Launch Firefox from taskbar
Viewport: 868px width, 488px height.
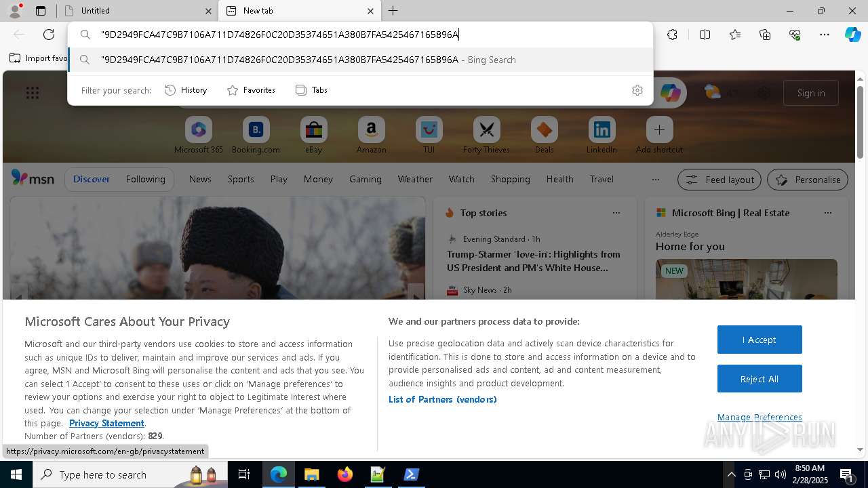pos(345,474)
